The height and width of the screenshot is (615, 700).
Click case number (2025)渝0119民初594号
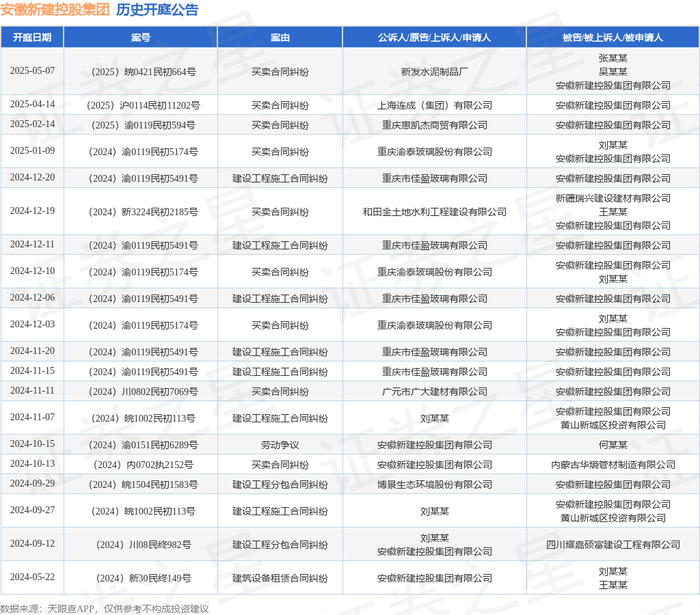tap(144, 125)
